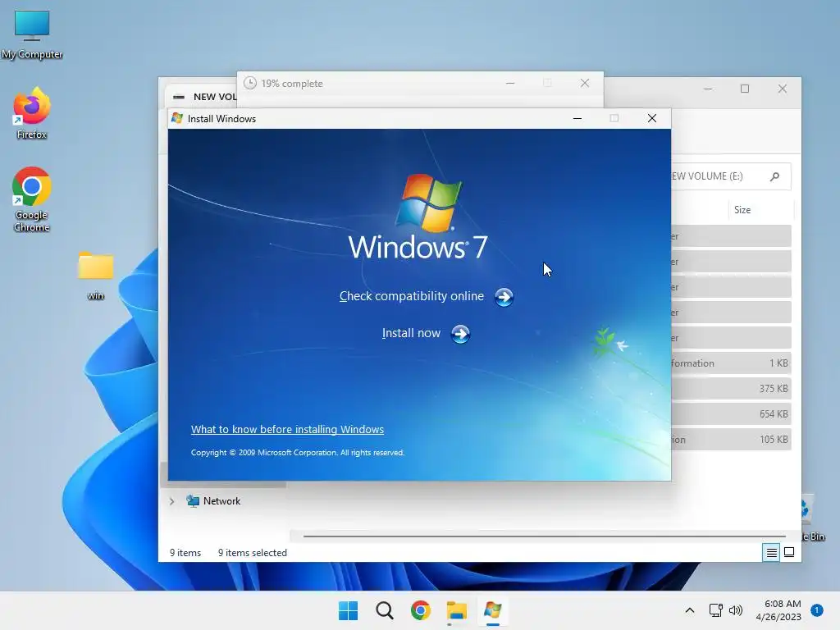Show hidden system tray icons
Screen dimensions: 840x630
[689, 610]
